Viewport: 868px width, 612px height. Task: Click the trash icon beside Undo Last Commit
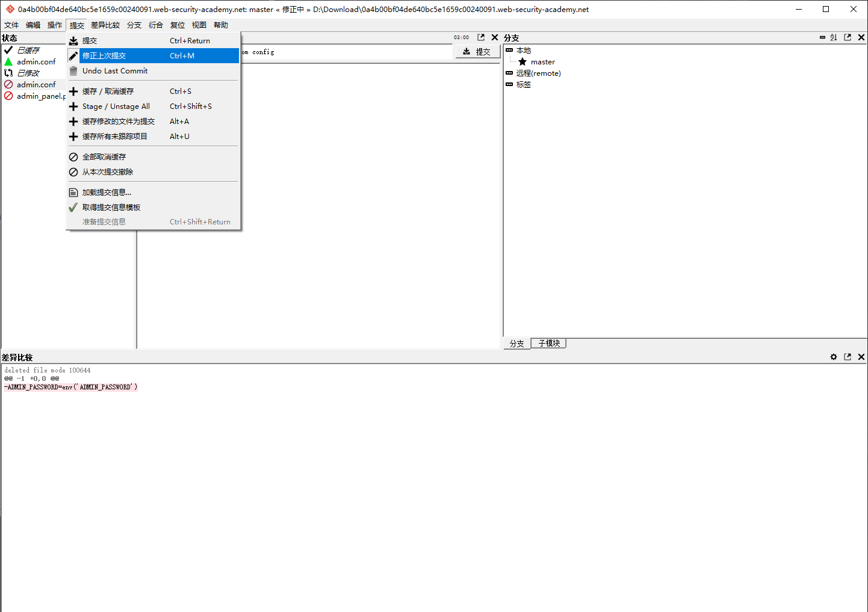73,70
